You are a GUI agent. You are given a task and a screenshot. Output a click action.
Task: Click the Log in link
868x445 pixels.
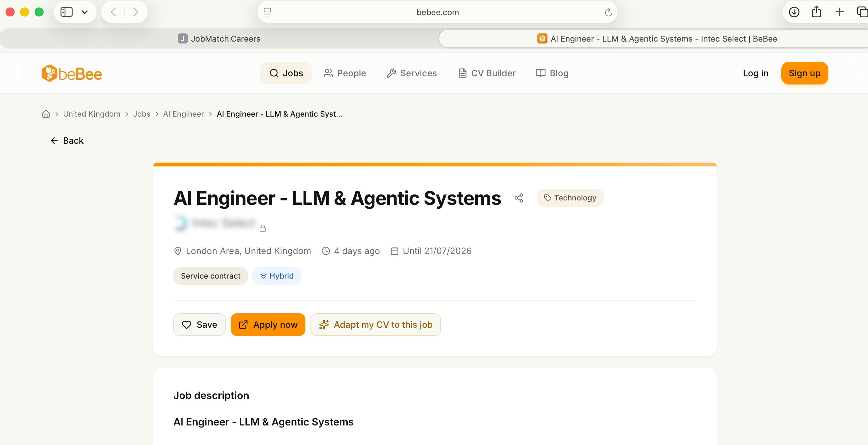755,73
